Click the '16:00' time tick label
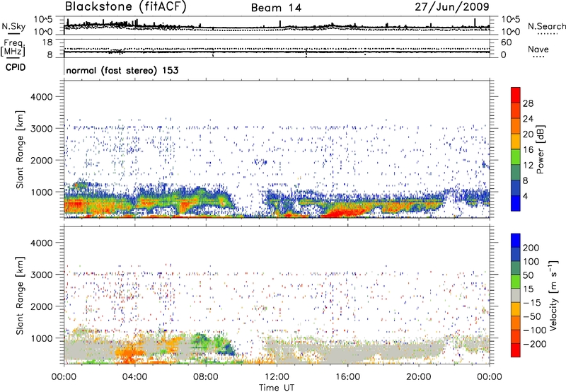The width and height of the screenshot is (566, 392). 347,377
